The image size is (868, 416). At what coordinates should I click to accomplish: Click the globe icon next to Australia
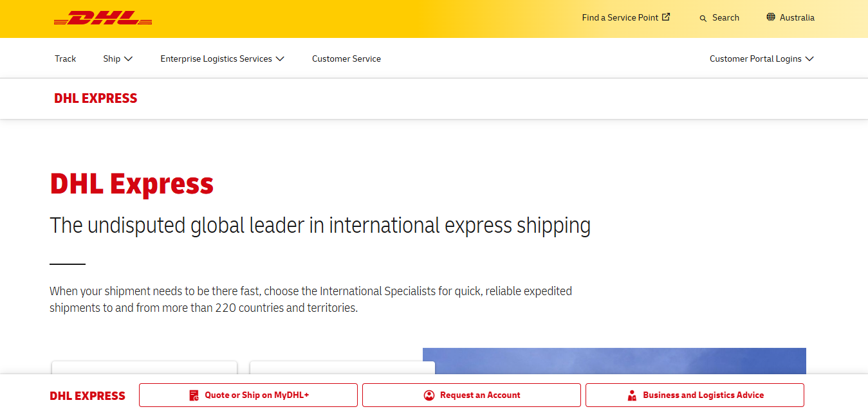770,17
